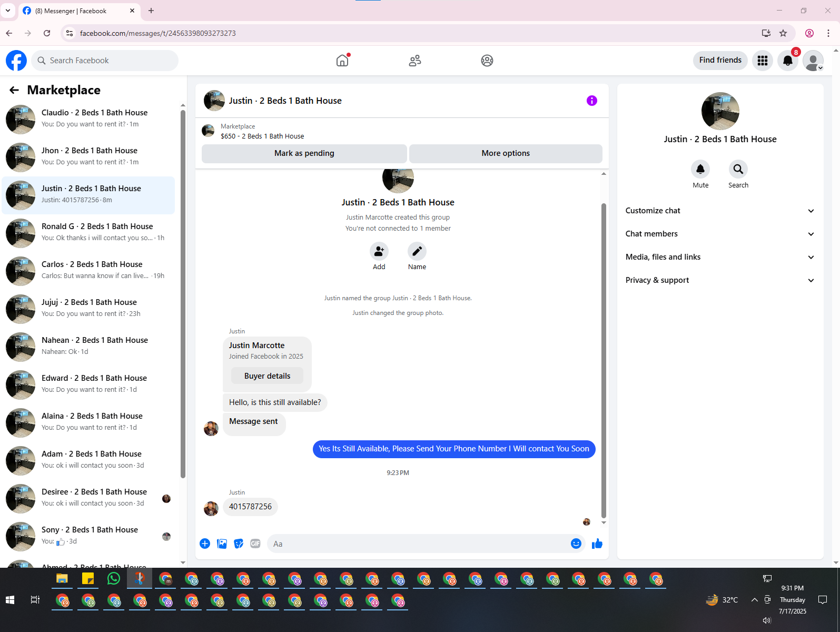Open conversation information purple icon
840x632 pixels.
(592, 101)
